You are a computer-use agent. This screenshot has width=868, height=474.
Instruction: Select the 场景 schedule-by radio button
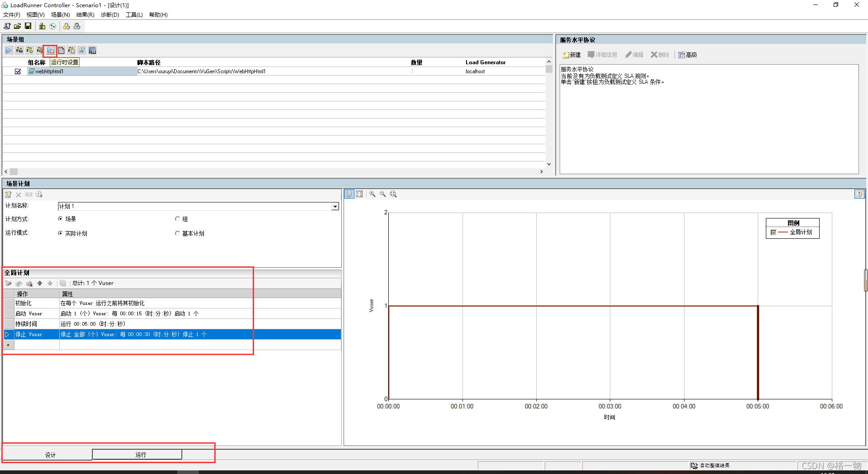[x=60, y=219]
